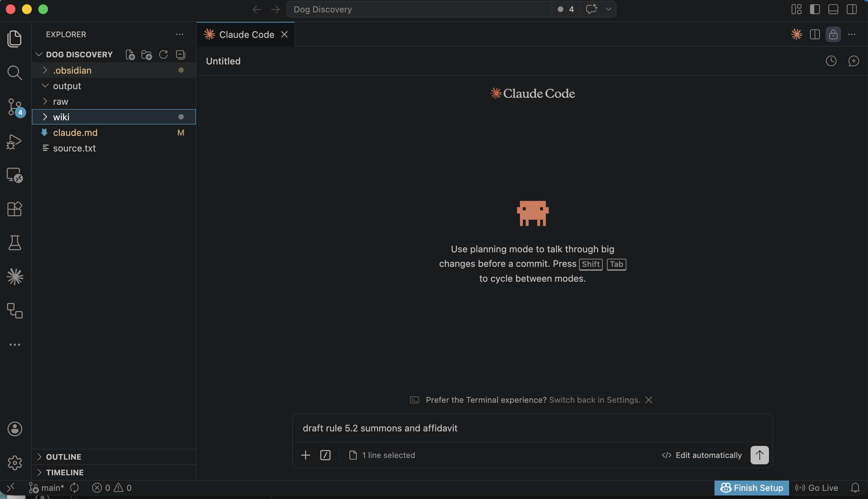Click 'Switch back in Settings' link
868x499 pixels.
pyautogui.click(x=595, y=400)
